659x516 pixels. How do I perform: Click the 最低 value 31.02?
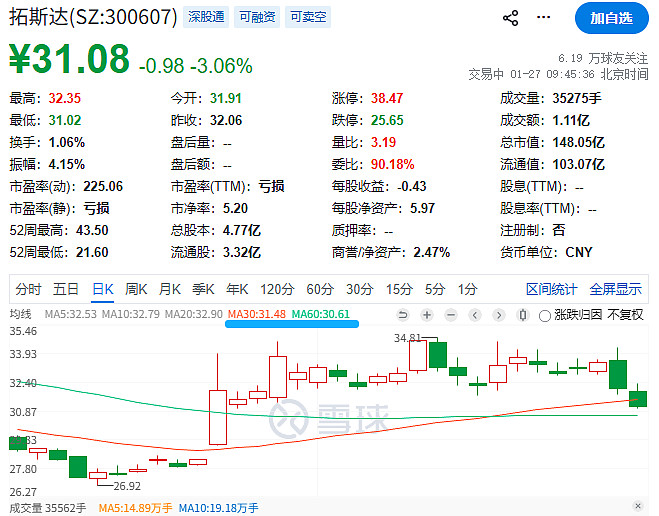click(x=64, y=120)
